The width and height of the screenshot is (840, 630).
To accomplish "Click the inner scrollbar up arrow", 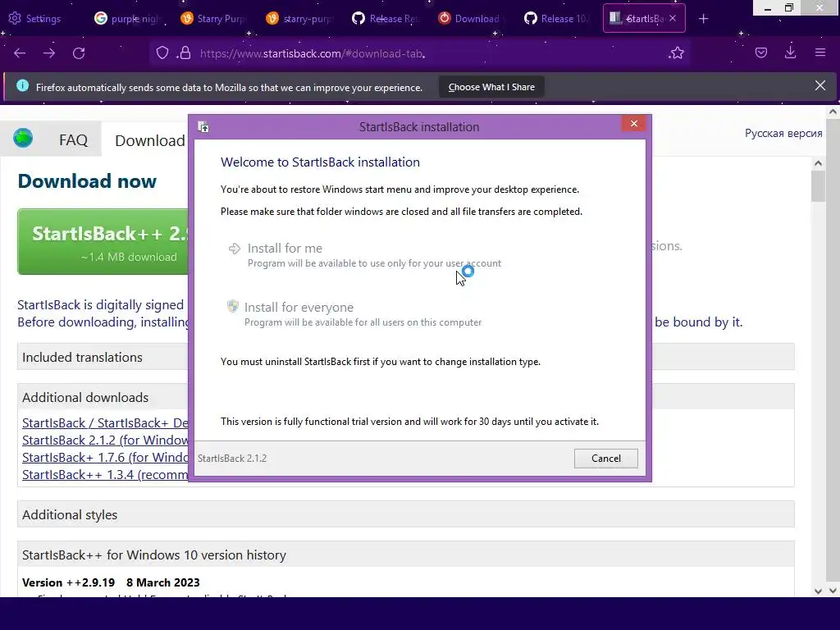I will coord(818,163).
